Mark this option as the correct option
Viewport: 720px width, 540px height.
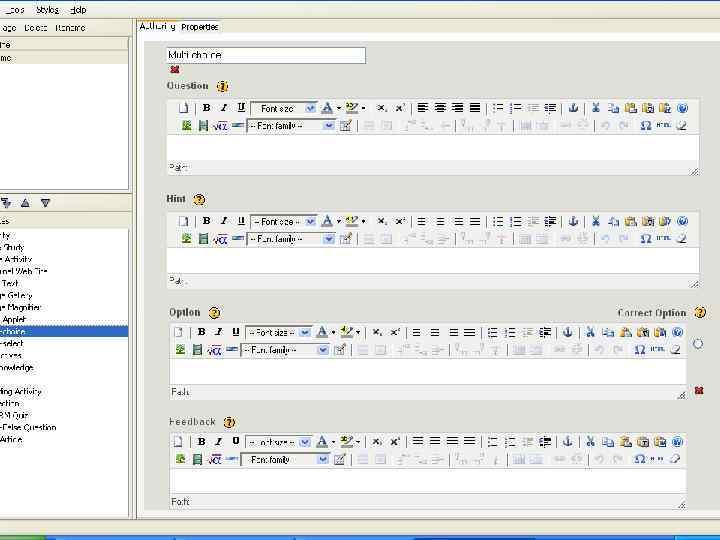[698, 343]
